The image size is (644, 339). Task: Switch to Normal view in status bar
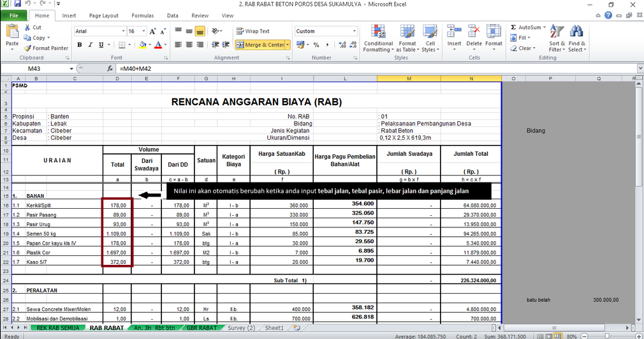point(541,336)
